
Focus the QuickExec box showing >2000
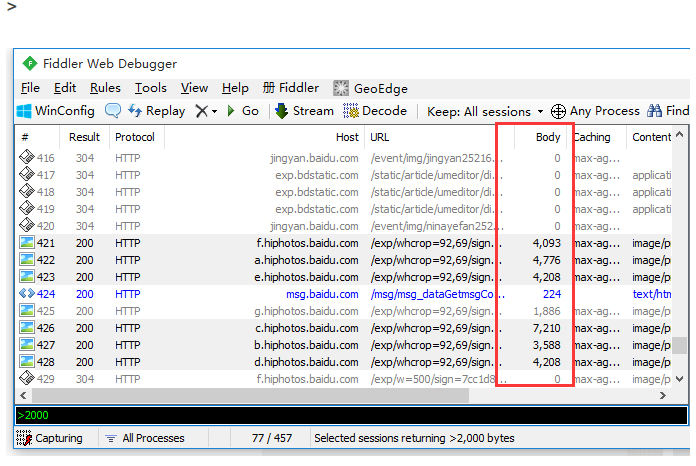tap(351, 415)
